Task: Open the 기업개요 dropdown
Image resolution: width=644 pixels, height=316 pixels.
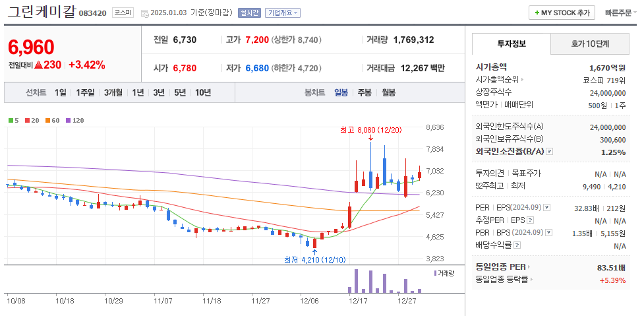Action: point(283,13)
